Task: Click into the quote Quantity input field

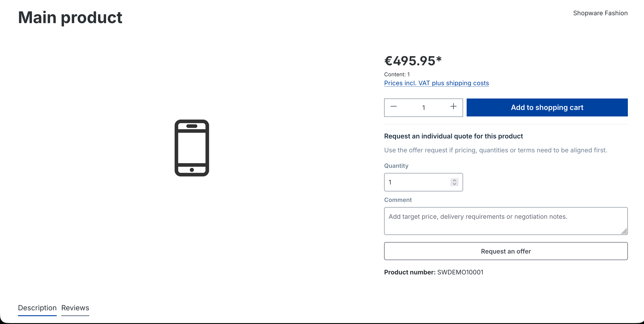Action: tap(418, 182)
